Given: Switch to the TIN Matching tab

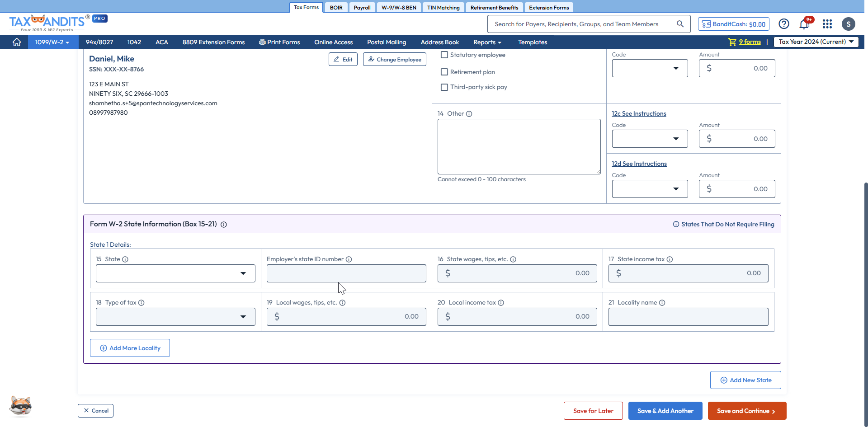Looking at the screenshot, I should coord(443,7).
